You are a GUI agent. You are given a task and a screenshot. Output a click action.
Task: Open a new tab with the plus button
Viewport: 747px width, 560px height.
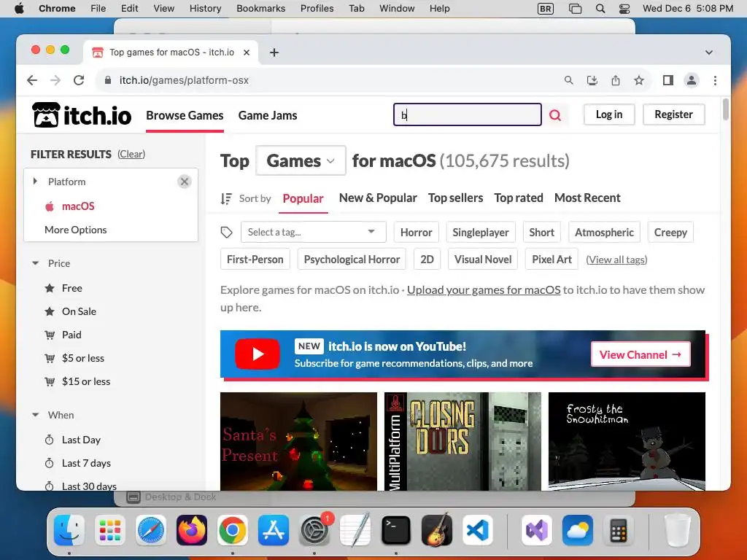274,52
